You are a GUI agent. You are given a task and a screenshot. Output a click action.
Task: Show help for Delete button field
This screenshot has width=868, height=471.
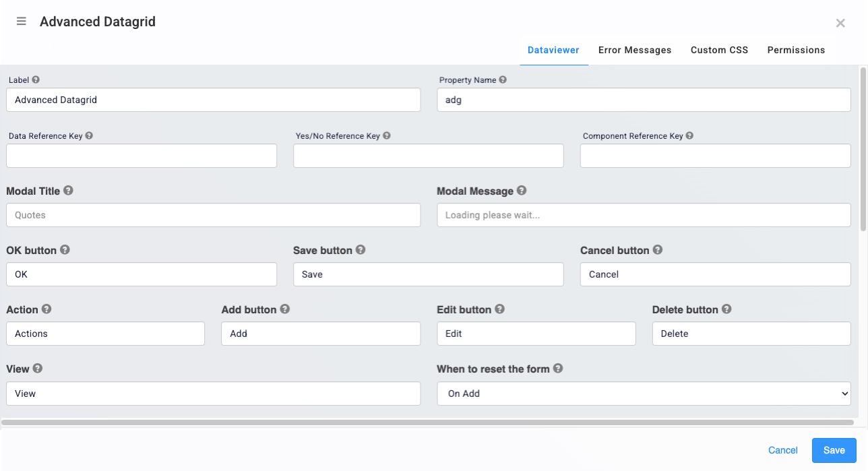726,309
